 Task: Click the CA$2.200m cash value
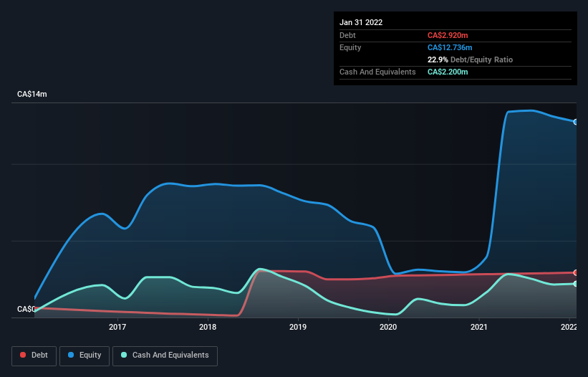click(448, 72)
